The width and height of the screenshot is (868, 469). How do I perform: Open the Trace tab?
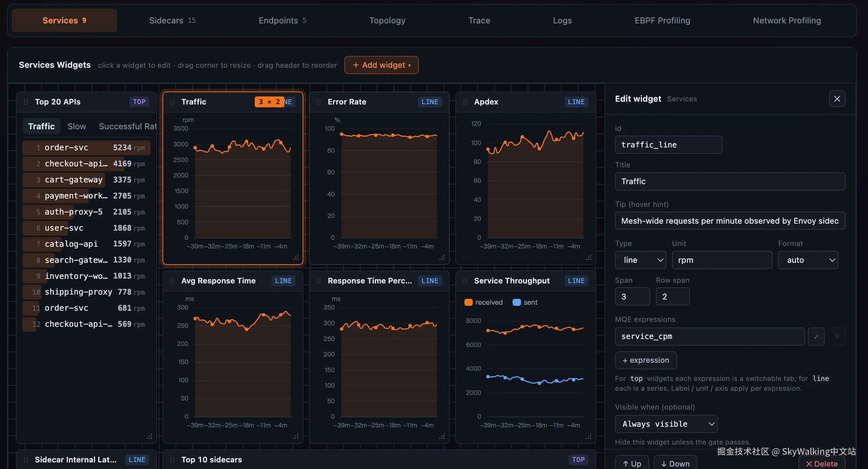pos(479,20)
